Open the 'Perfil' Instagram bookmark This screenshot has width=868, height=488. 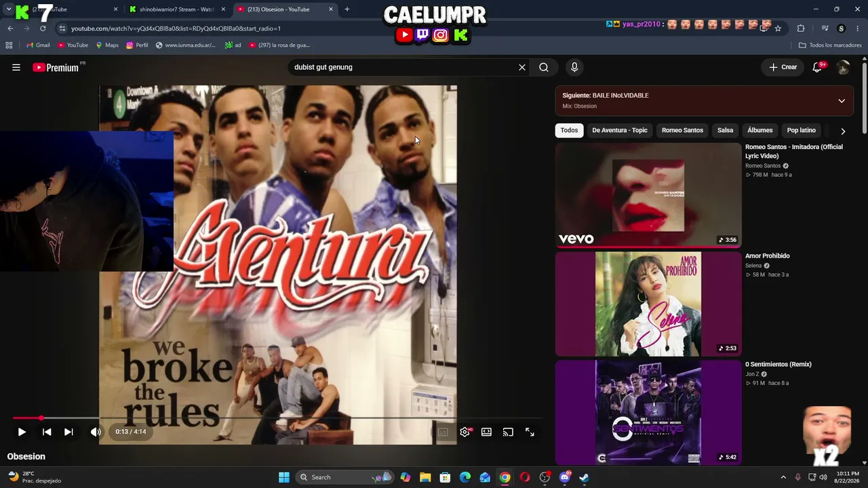(x=137, y=45)
